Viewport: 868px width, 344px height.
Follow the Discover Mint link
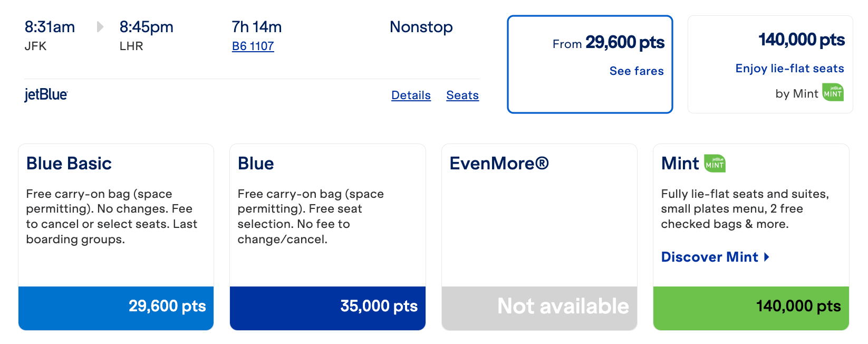(x=709, y=257)
